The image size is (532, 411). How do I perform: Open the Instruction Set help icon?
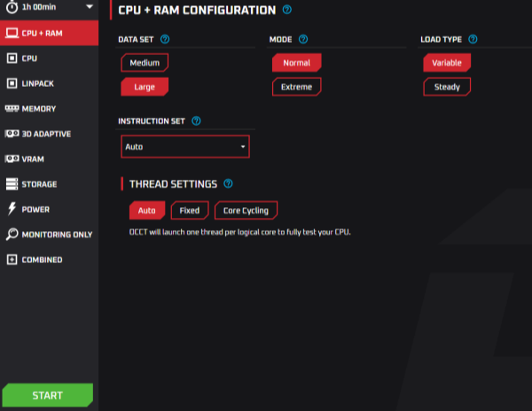[196, 121]
